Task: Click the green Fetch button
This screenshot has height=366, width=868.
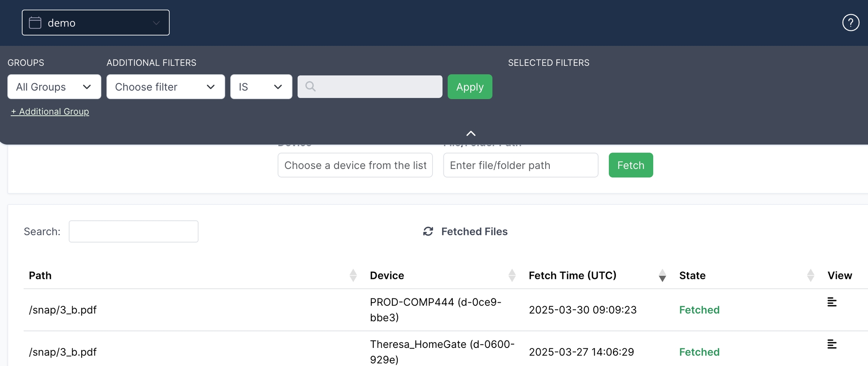Action: coord(631,165)
